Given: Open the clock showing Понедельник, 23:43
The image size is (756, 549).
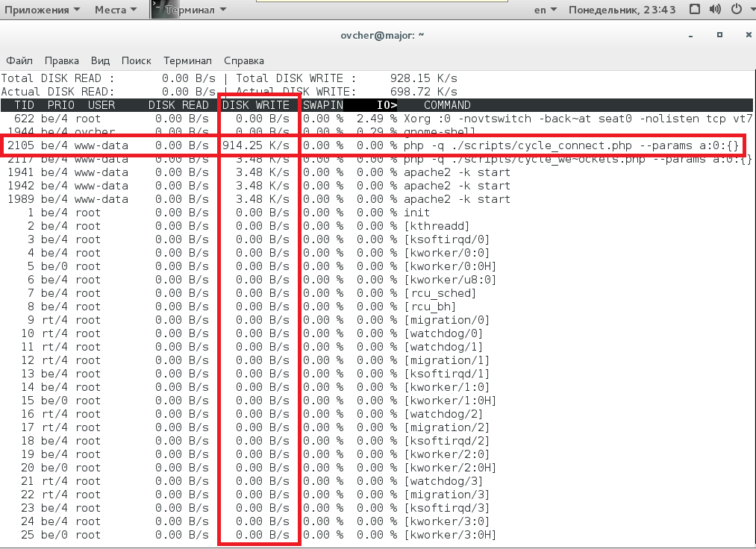Looking at the screenshot, I should pyautogui.click(x=622, y=10).
